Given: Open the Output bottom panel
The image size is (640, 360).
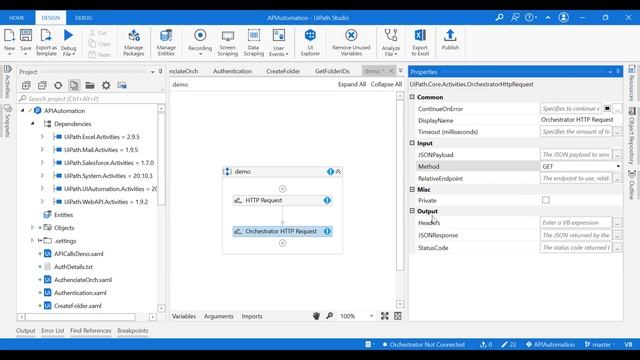Looking at the screenshot, I should point(26,331).
